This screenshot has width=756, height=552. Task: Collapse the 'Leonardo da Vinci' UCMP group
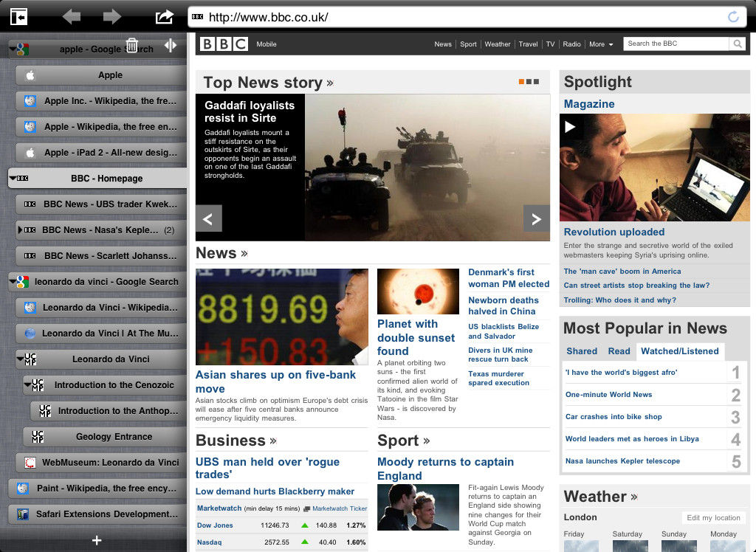pyautogui.click(x=20, y=359)
